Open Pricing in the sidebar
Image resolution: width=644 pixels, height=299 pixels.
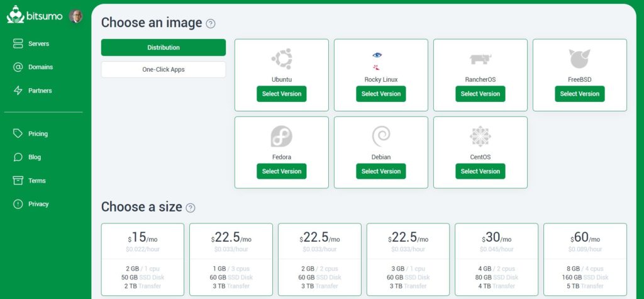pos(38,133)
